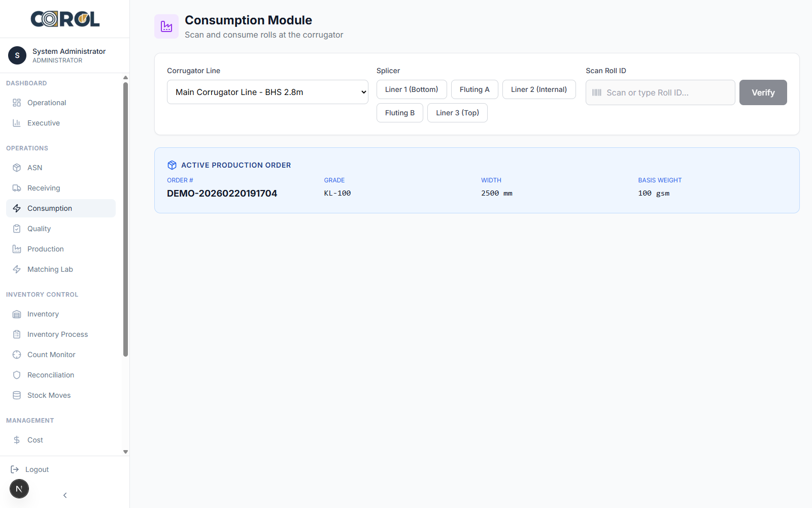Screen dimensions: 812x508
Task: Select the Liner 1 (Bottom) splicer option
Action: click(x=411, y=89)
